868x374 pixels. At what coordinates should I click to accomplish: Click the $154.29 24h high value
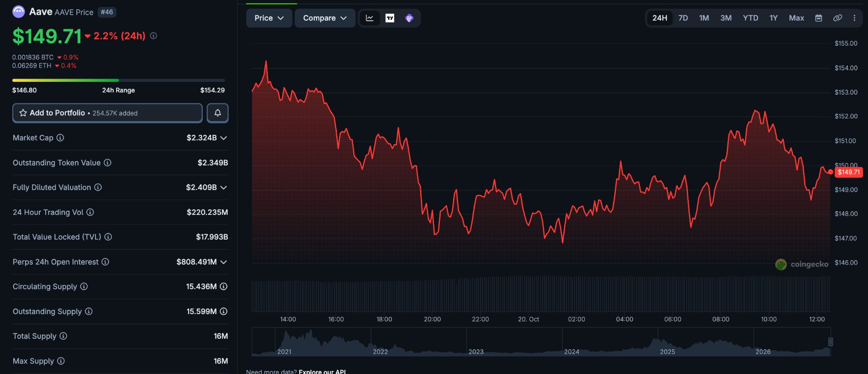tap(212, 90)
